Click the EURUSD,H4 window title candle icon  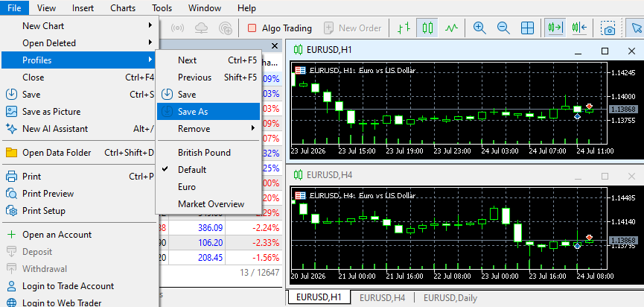(x=299, y=175)
